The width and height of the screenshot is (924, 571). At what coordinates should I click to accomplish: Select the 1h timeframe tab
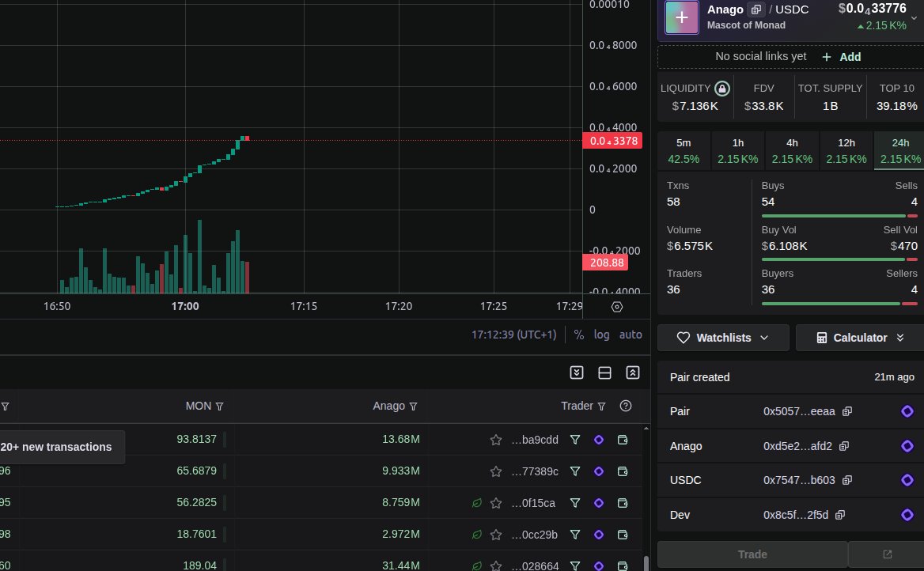tap(737, 150)
